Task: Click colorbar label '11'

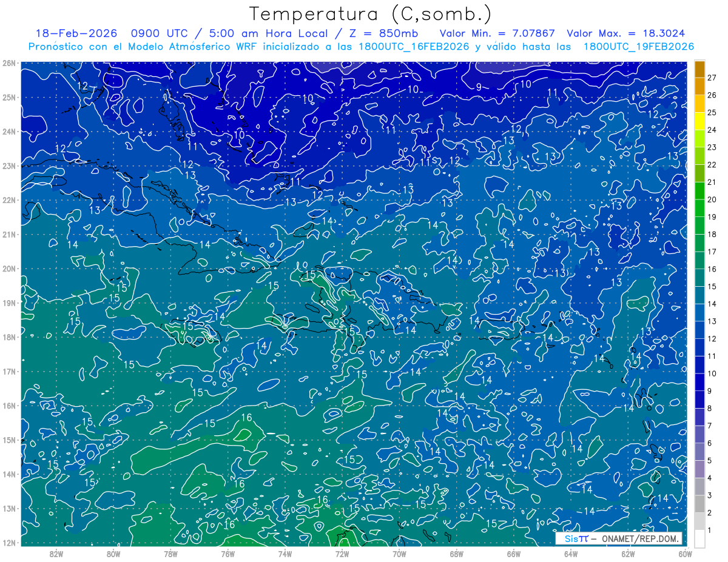Action: pyautogui.click(x=712, y=356)
